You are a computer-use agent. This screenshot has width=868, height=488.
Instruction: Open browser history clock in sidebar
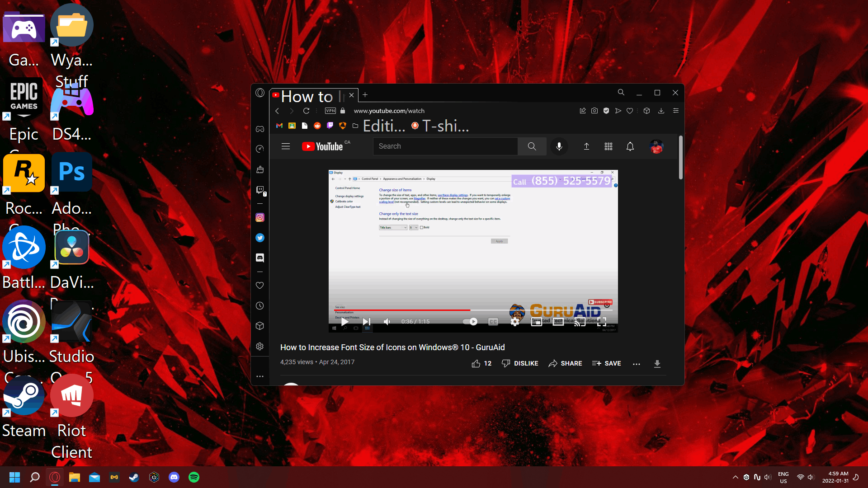tap(260, 306)
